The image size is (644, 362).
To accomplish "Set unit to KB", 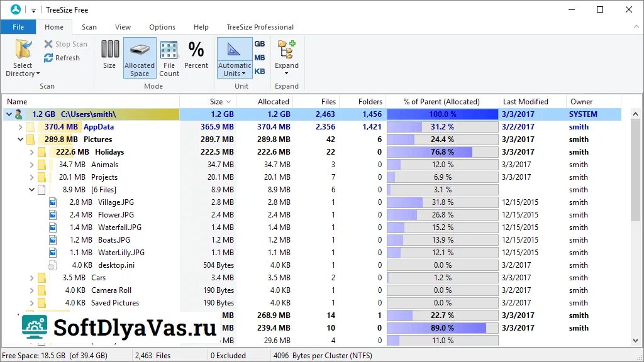I will tap(260, 72).
